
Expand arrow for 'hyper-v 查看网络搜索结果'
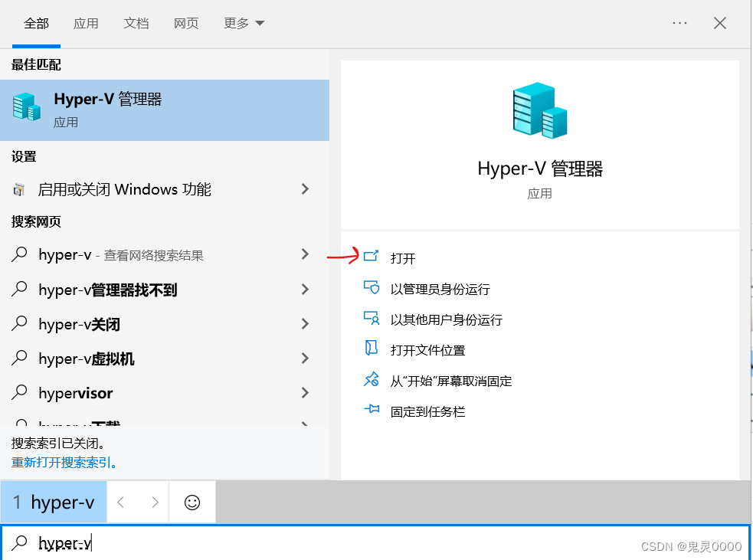(x=305, y=254)
